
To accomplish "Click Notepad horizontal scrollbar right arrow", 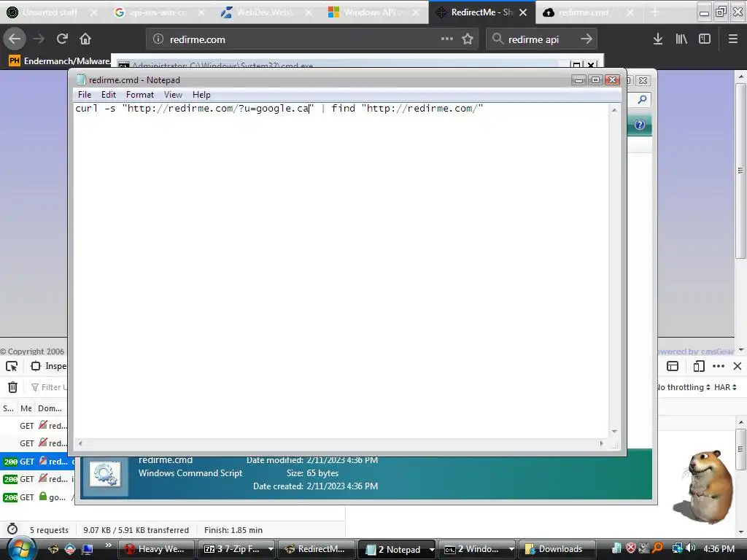I will coord(601,443).
